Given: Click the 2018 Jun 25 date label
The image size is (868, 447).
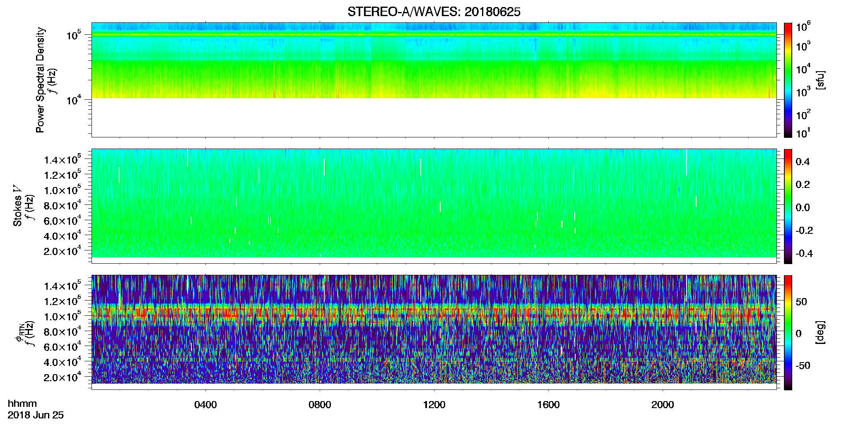Looking at the screenshot, I should (x=36, y=415).
